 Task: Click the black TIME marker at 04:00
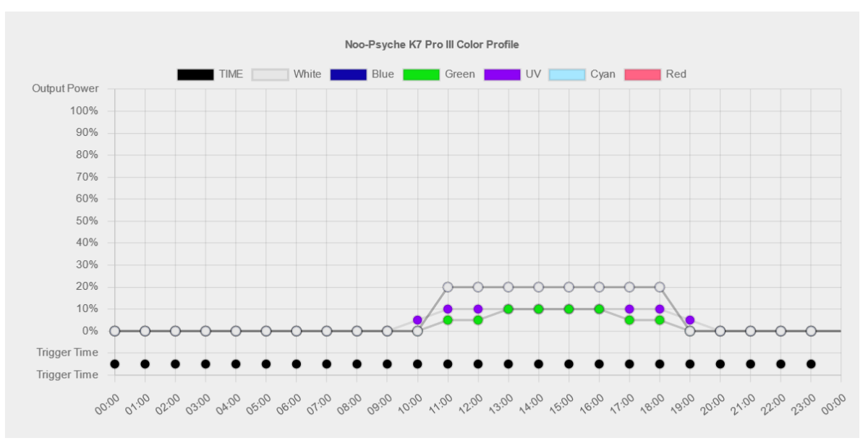point(236,364)
